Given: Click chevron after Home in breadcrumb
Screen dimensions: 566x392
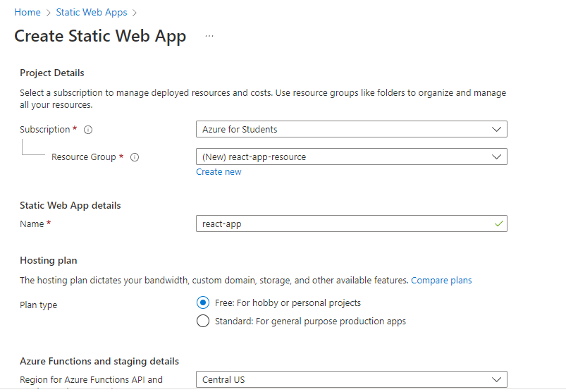Looking at the screenshot, I should tap(49, 13).
